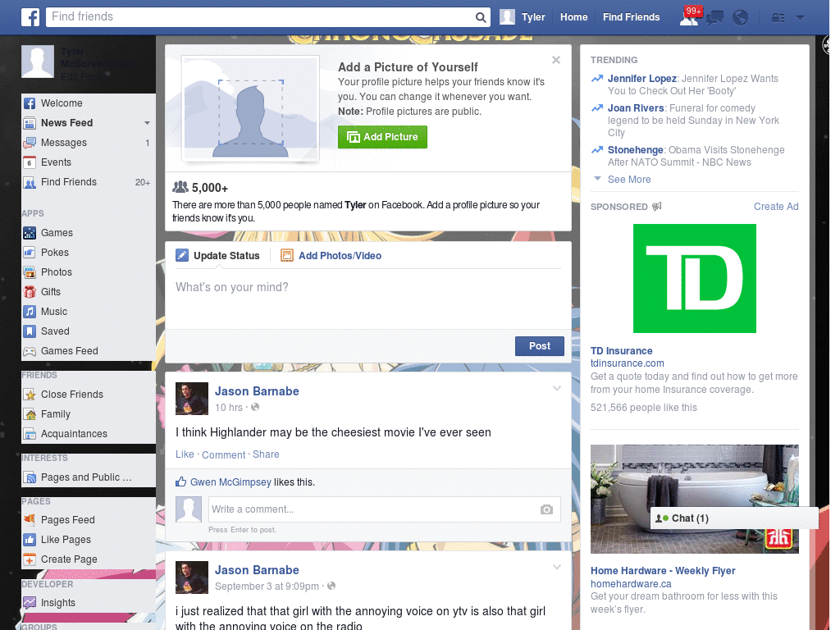Click the Close Friends star icon
Viewport: 840px width, 630px height.
30,395
